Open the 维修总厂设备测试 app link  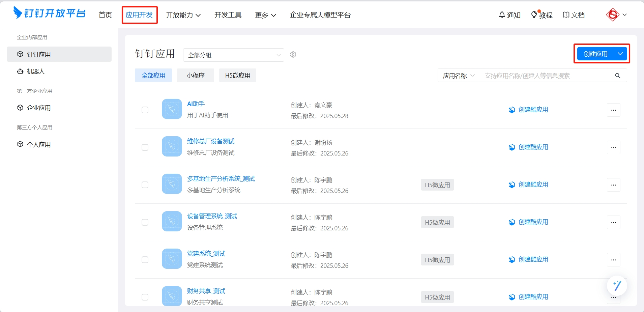211,141
